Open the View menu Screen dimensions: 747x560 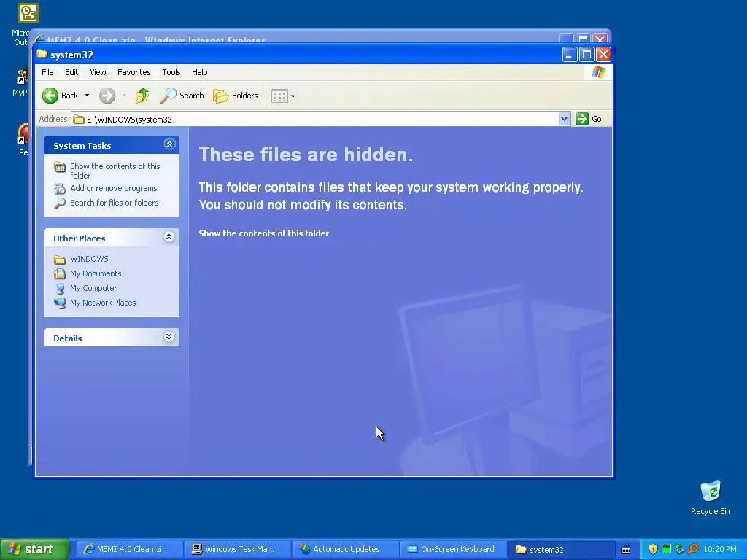click(98, 72)
